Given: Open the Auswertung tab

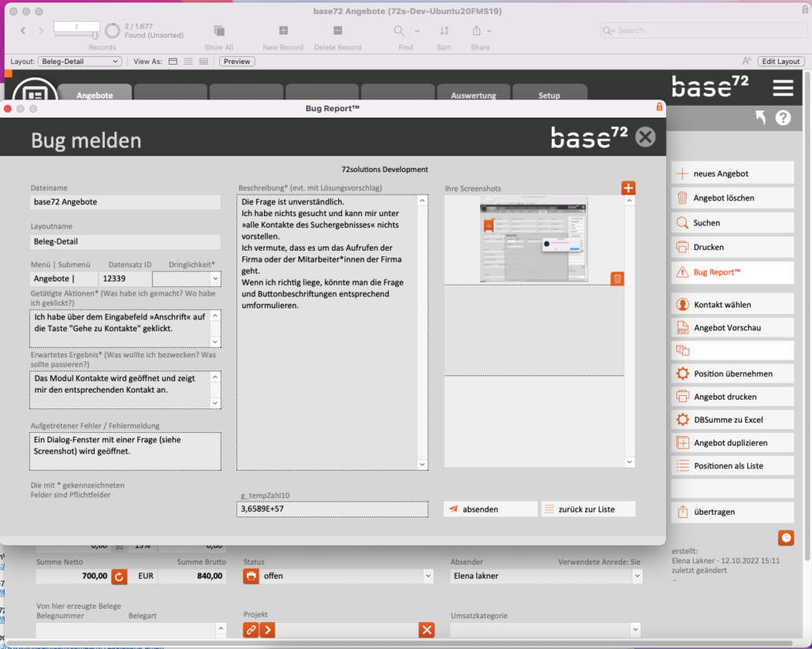Looking at the screenshot, I should [x=474, y=95].
